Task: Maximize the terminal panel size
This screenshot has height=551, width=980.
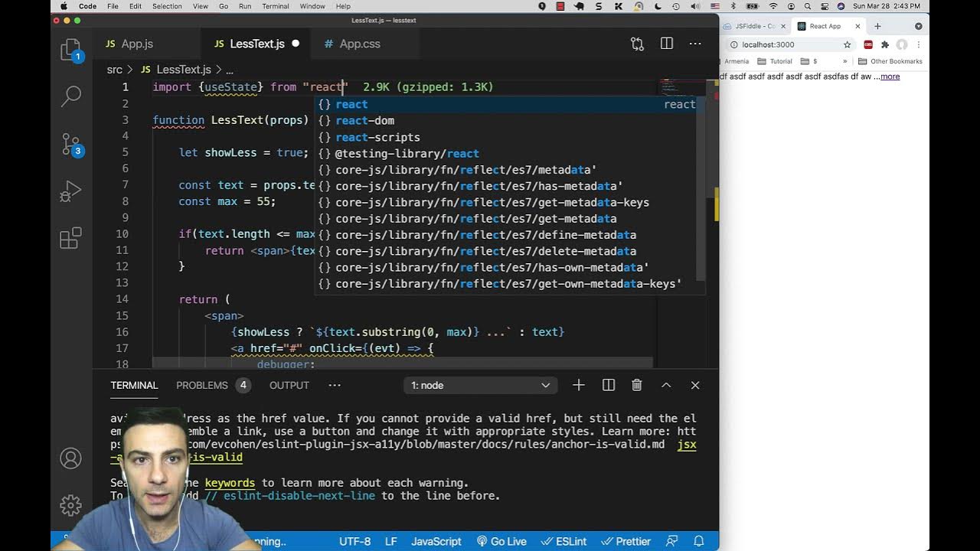Action: [666, 385]
